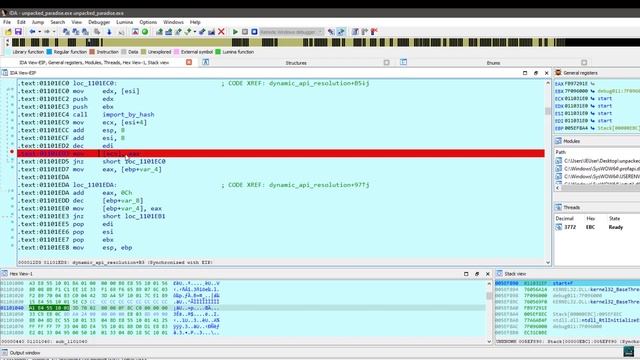
Task: Toggle the breakpoint dot at 01101ED3
Action: [12, 152]
